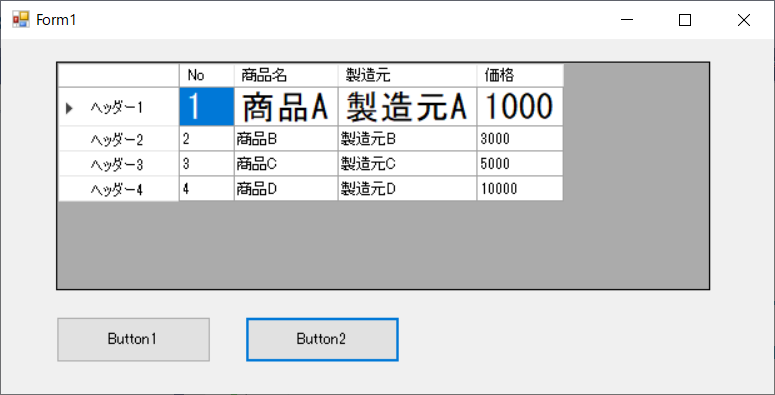
Task: Click Button1
Action: click(x=133, y=340)
